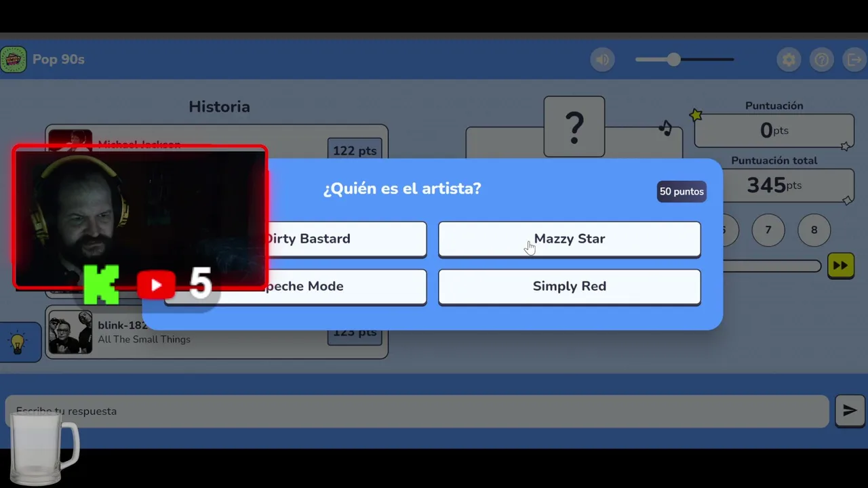
Task: Open the help question mark icon
Action: click(821, 60)
